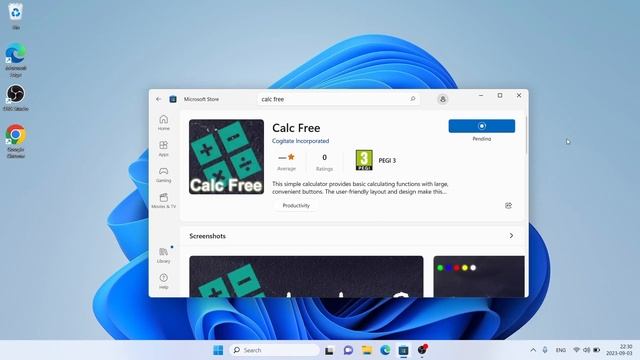Click the Microsoft Store logo icon
The height and width of the screenshot is (360, 640).
click(173, 99)
